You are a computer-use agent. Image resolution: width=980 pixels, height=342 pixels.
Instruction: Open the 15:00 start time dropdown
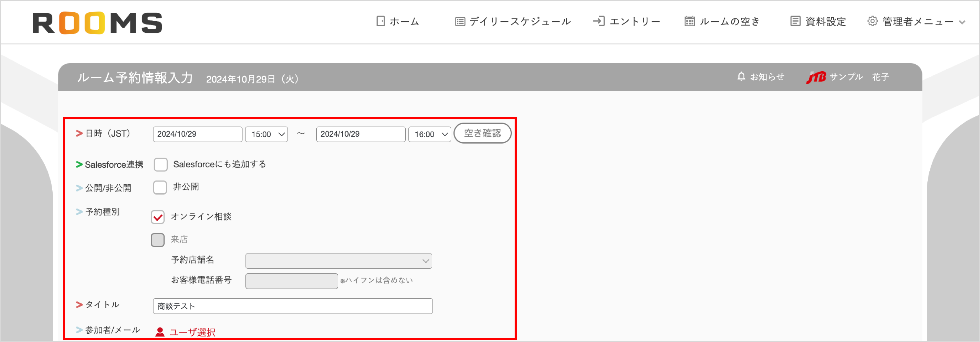(266, 134)
